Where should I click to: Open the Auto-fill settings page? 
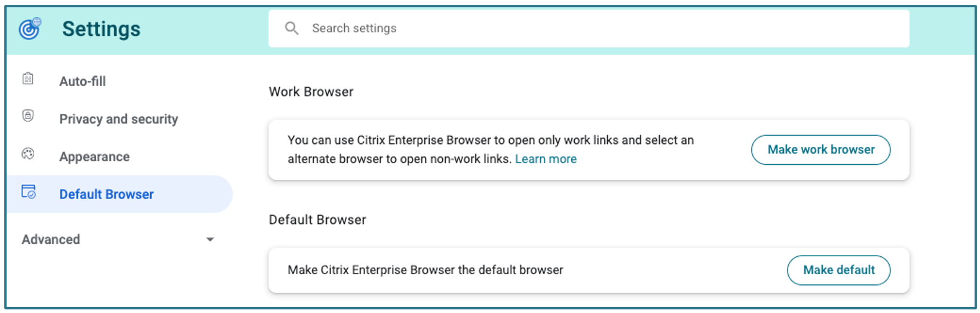[x=82, y=81]
